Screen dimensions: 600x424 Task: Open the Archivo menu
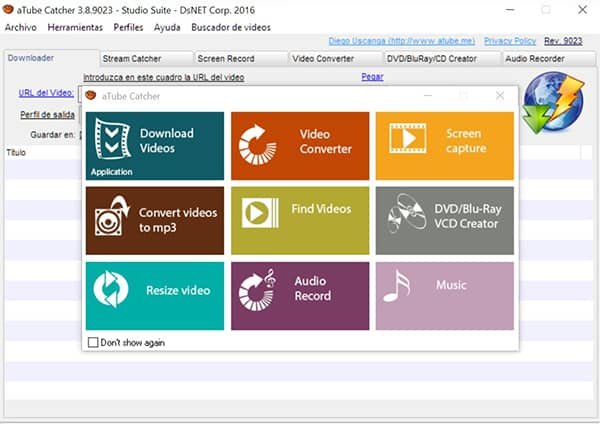pos(21,28)
